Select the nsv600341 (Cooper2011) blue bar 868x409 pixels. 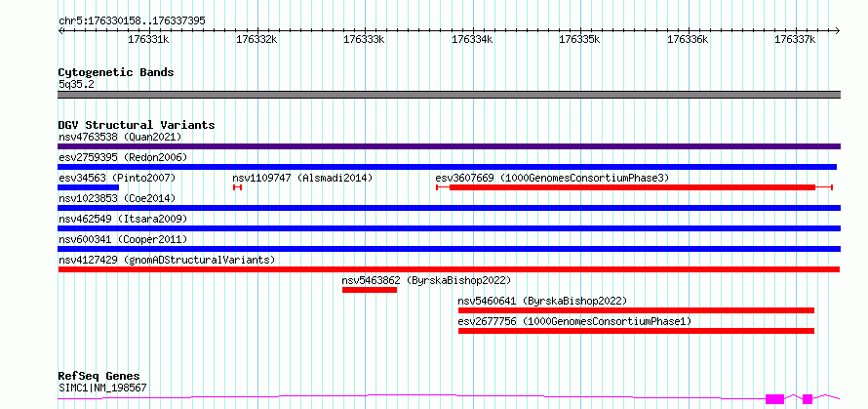[449, 249]
